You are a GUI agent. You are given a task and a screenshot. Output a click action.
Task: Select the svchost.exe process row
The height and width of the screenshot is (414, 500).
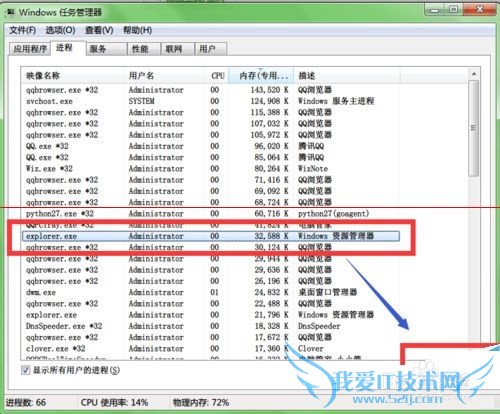pos(211,101)
